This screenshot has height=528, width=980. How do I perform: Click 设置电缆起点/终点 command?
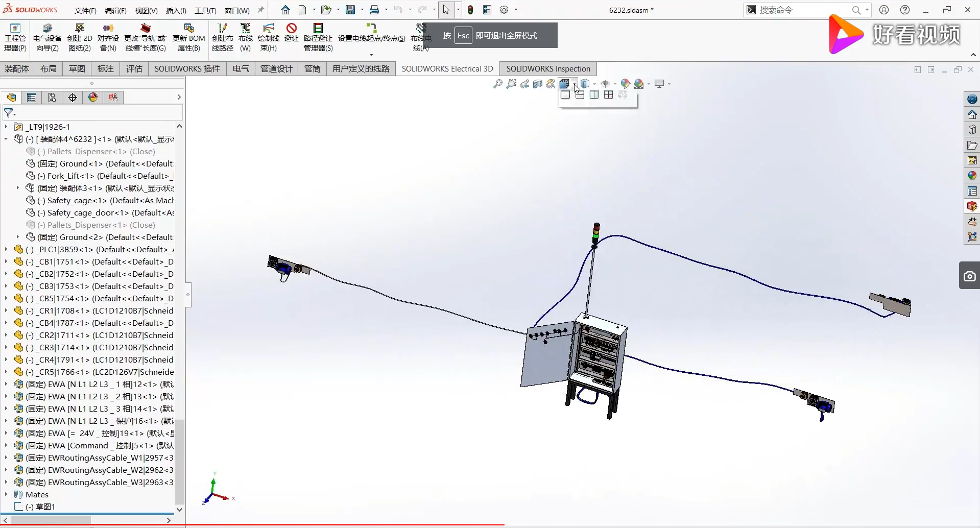pyautogui.click(x=371, y=33)
